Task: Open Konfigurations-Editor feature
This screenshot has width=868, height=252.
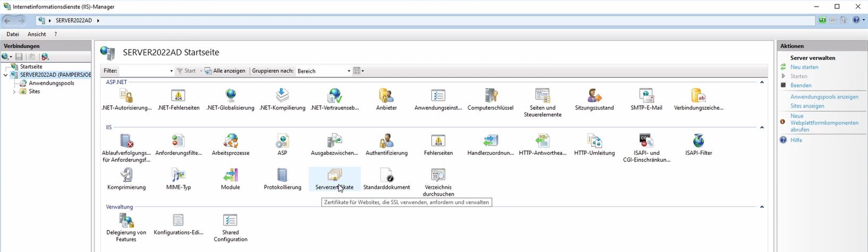Action: [x=178, y=224]
